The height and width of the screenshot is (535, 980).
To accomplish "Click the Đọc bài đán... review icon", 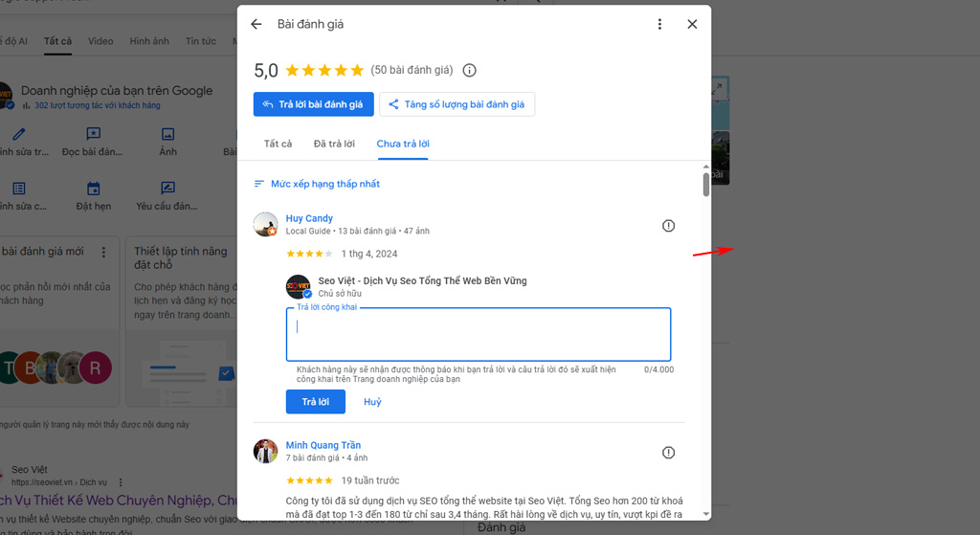I will coord(93,134).
